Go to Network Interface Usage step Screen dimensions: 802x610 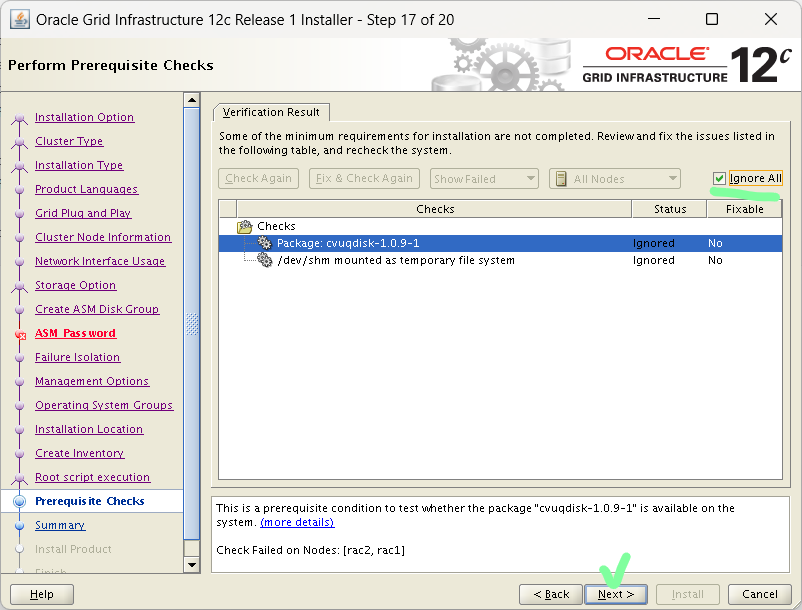click(x=100, y=261)
